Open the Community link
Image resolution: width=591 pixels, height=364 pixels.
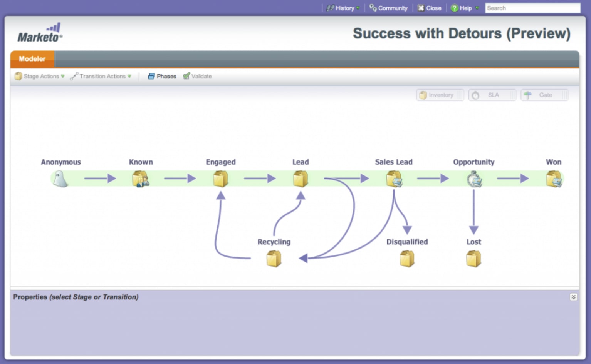tap(388, 8)
